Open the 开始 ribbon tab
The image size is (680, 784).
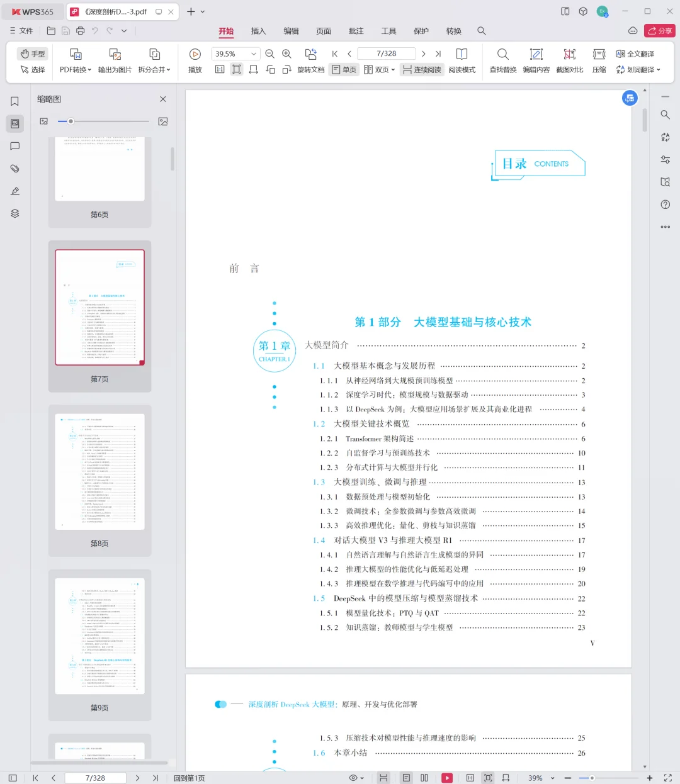click(x=226, y=31)
